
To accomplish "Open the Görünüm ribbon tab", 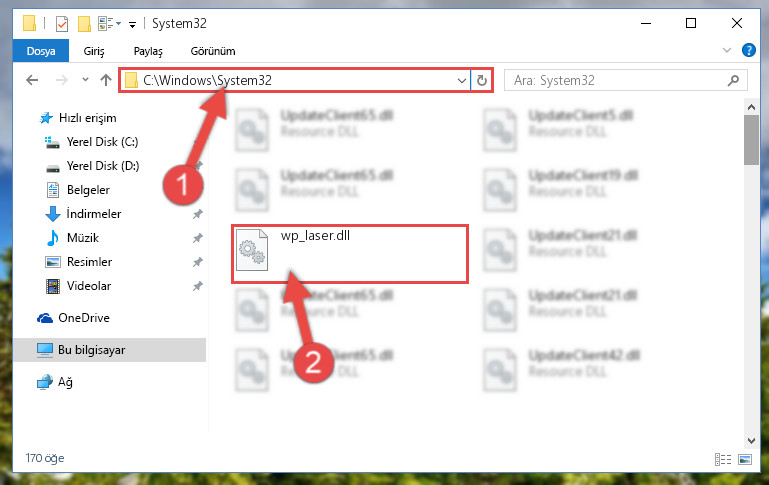I will [213, 51].
